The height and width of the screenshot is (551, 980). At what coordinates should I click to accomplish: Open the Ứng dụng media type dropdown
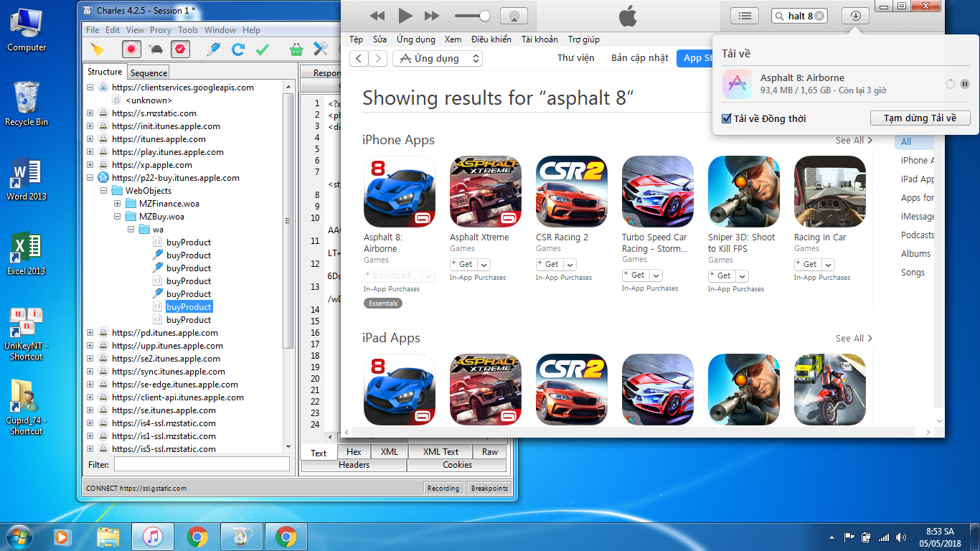(437, 58)
